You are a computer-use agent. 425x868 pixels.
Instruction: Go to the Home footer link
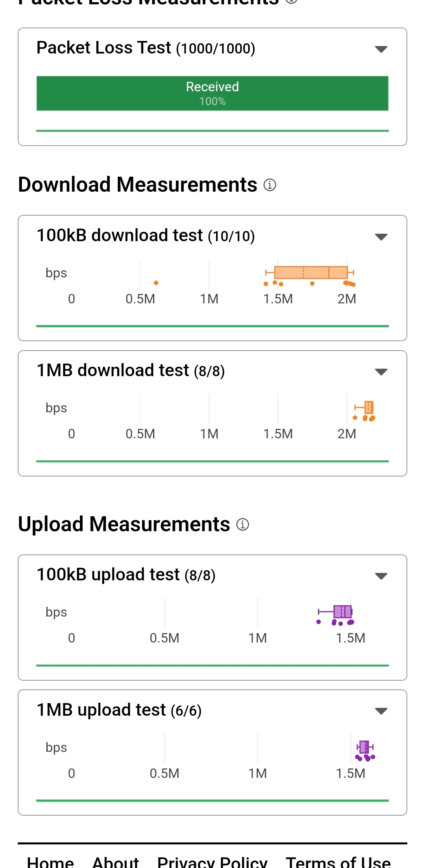(50, 862)
